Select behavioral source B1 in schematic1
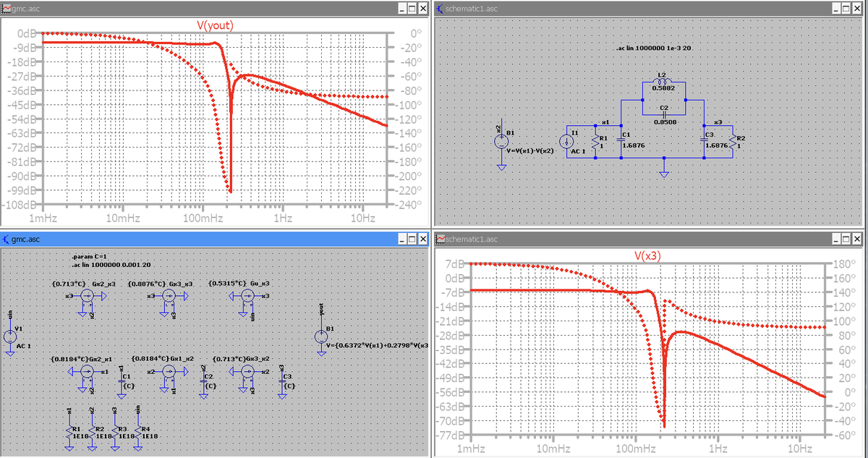Image resolution: width=868 pixels, height=458 pixels. click(x=501, y=140)
